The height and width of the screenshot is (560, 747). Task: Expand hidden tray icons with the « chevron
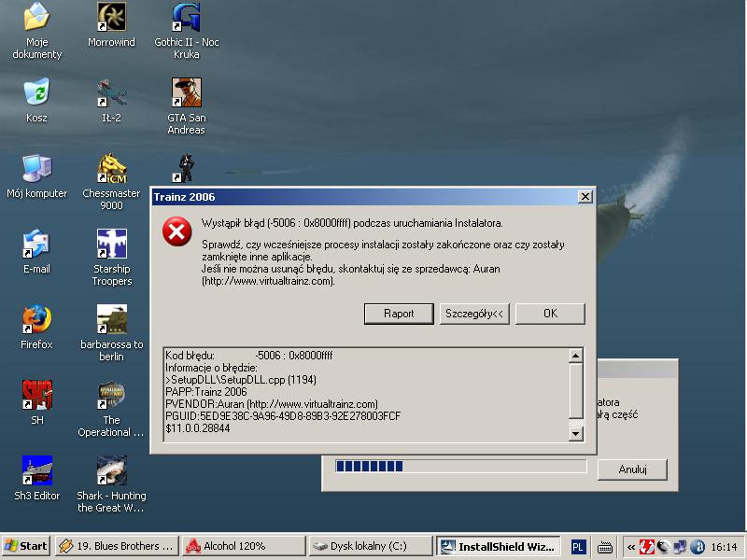click(x=631, y=547)
